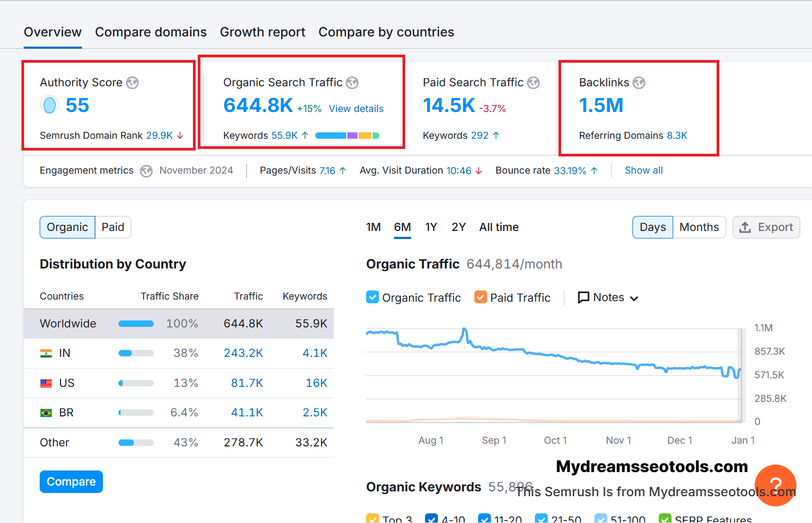Screen dimensions: 812x523
Task: Toggle the Organic Traffic checkbox
Action: 373,297
